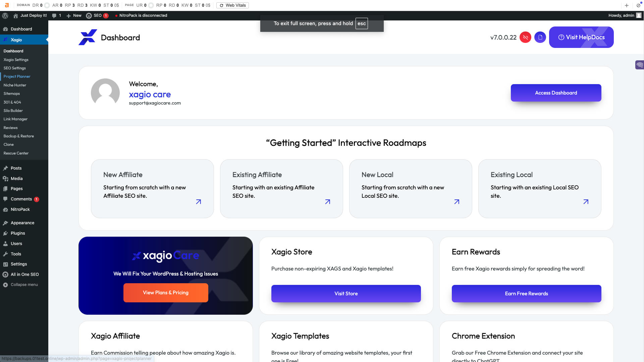Click Visit Store button
The width and height of the screenshot is (644, 362).
[x=346, y=294]
